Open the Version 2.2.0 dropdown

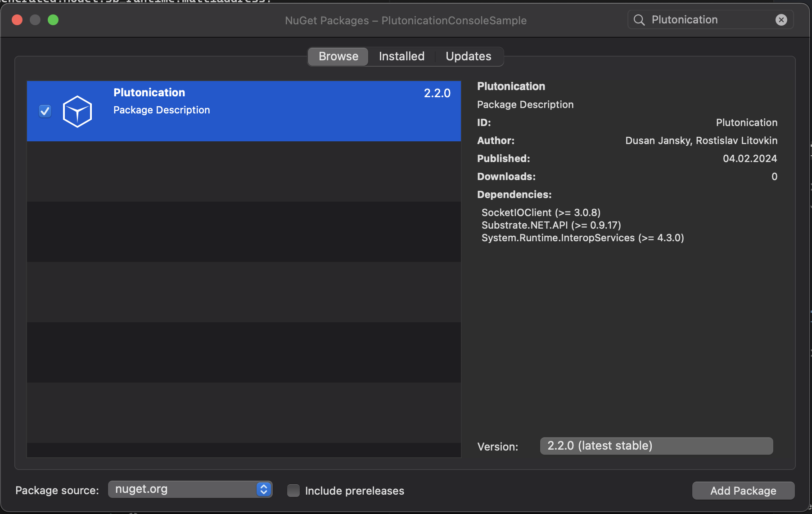point(656,446)
